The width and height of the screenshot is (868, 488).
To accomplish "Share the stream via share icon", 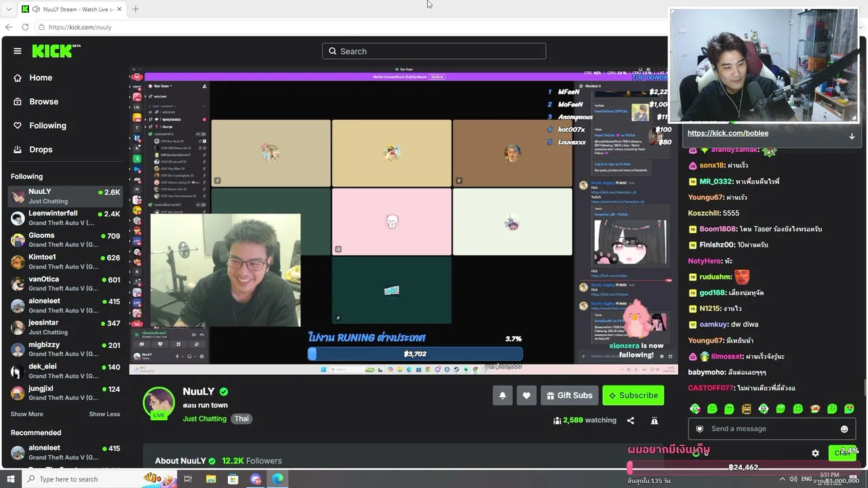I will pyautogui.click(x=631, y=420).
